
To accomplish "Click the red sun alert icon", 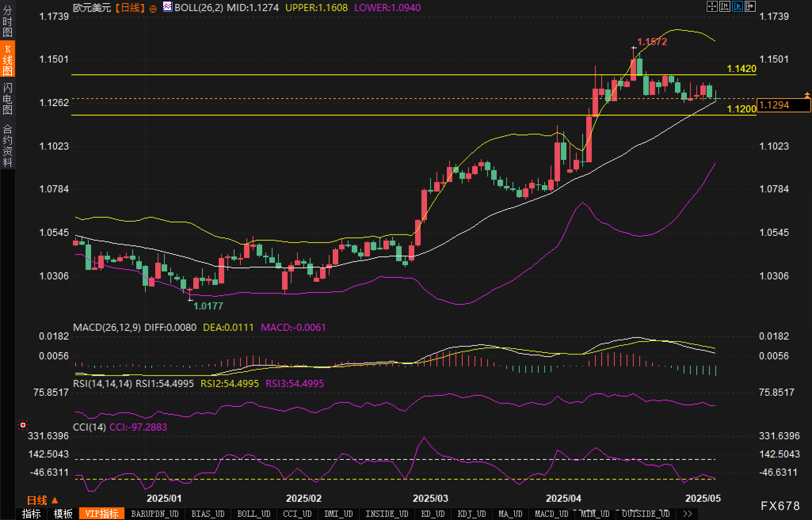I will (x=23, y=425).
